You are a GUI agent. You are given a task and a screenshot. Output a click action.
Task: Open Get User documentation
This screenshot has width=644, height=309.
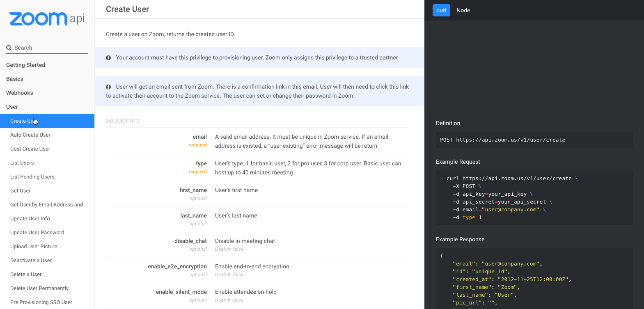tap(21, 191)
